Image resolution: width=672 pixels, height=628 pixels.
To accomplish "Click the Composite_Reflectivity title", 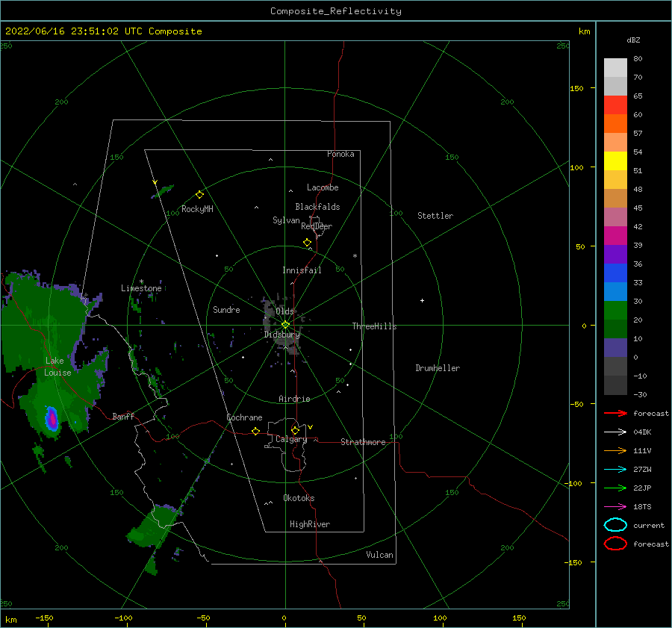I will point(336,11).
